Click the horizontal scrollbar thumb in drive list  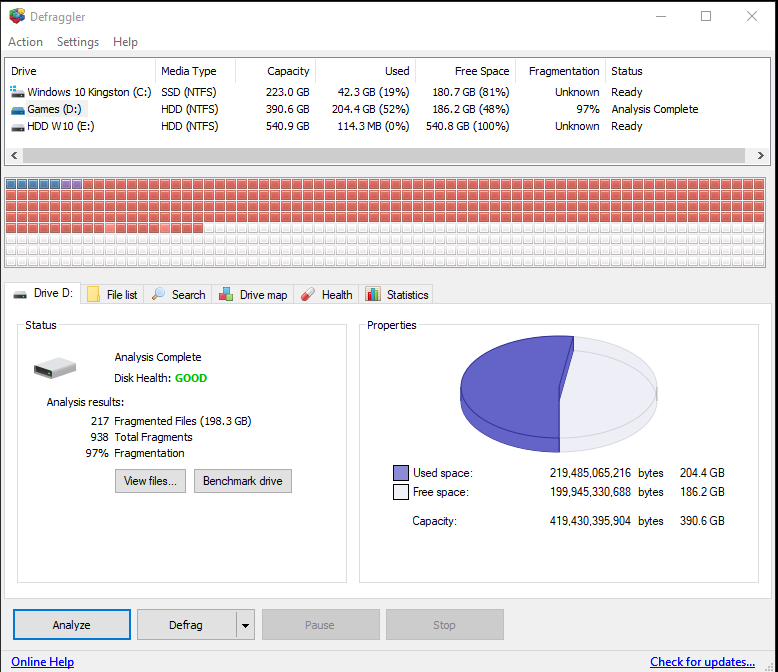pyautogui.click(x=384, y=155)
